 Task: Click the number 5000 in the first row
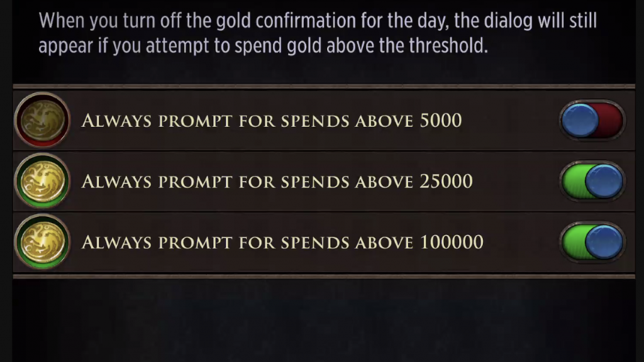click(x=441, y=120)
